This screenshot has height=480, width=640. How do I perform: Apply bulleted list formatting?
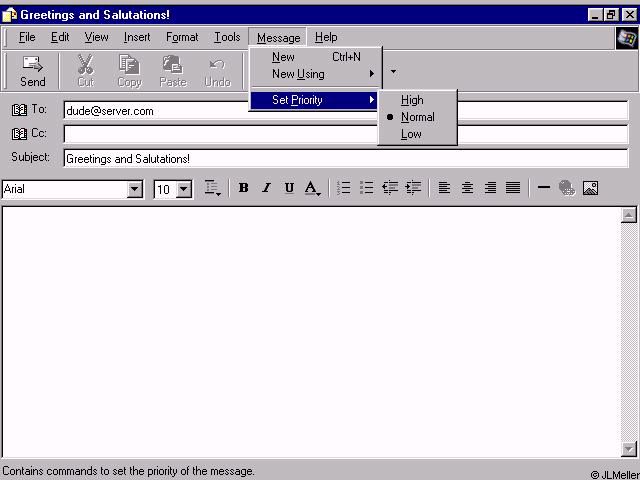tap(367, 188)
